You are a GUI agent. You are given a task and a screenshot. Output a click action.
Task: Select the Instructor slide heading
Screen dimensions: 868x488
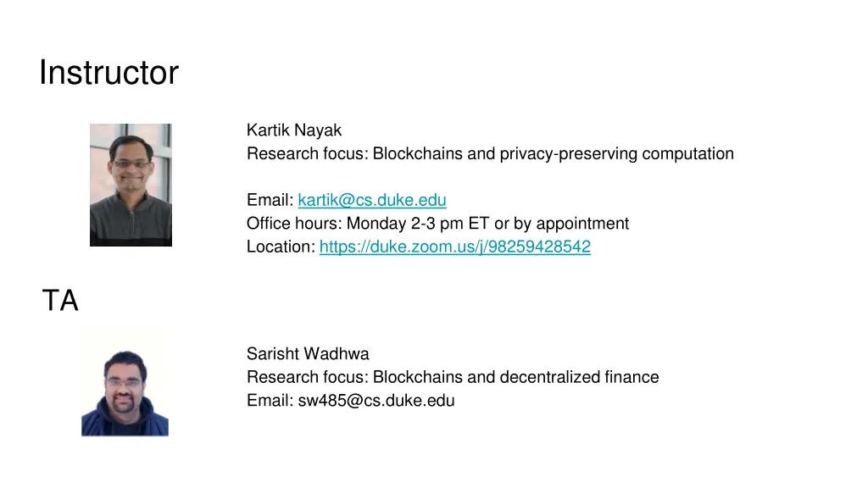(109, 73)
